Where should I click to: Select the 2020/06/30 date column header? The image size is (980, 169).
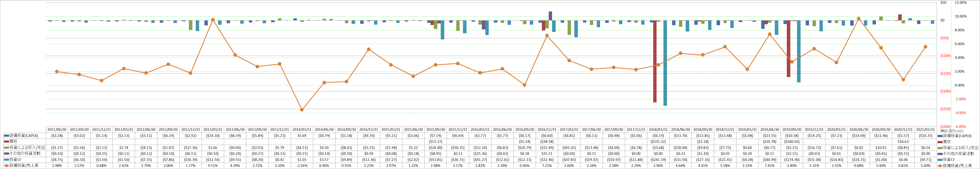pyautogui.click(x=858, y=129)
